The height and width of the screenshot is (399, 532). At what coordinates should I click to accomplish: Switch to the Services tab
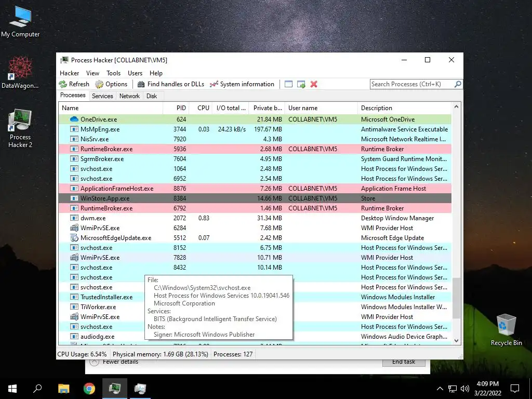click(102, 96)
